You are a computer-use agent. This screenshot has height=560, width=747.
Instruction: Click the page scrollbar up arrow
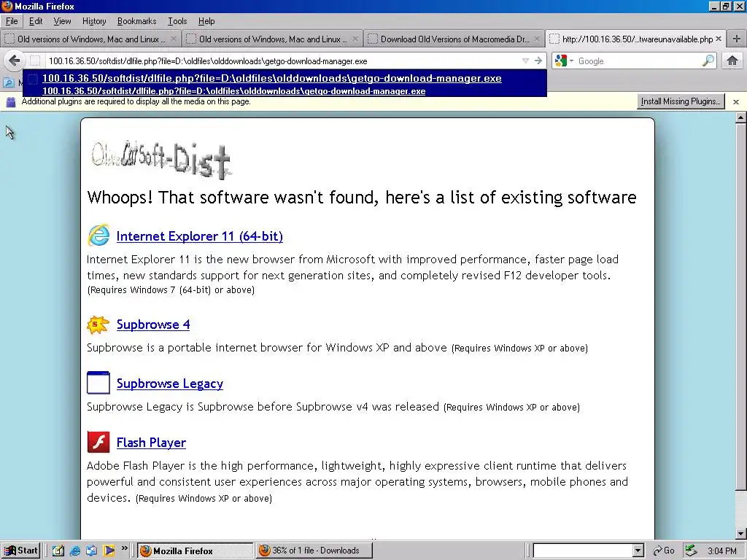point(741,117)
